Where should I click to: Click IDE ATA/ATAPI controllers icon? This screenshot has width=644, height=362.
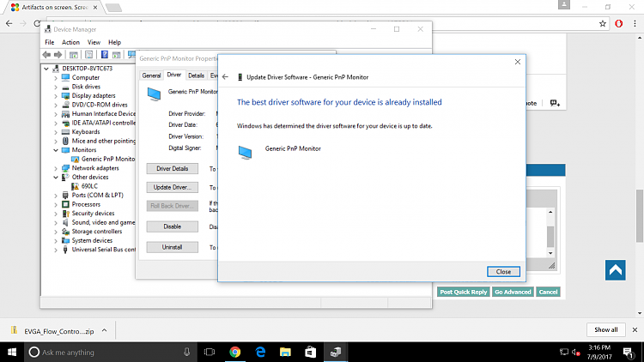(x=65, y=123)
